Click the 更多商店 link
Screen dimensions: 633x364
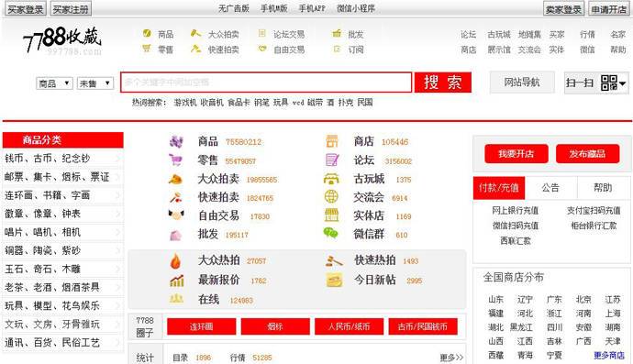(609, 355)
